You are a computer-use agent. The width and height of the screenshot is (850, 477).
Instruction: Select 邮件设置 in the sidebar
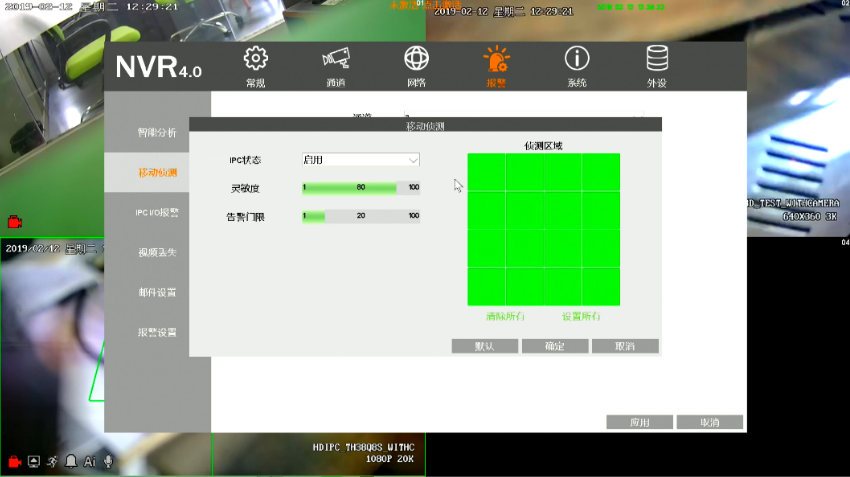pyautogui.click(x=157, y=292)
